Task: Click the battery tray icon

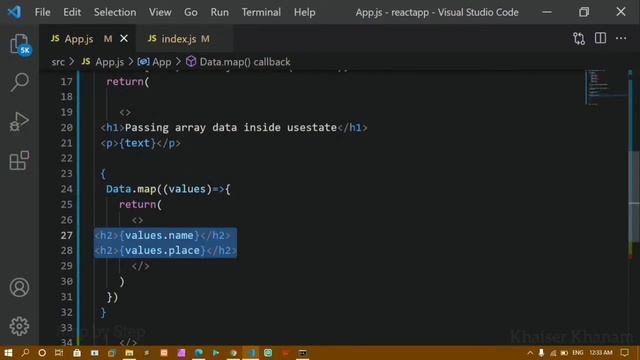Action: pyautogui.click(x=564, y=353)
